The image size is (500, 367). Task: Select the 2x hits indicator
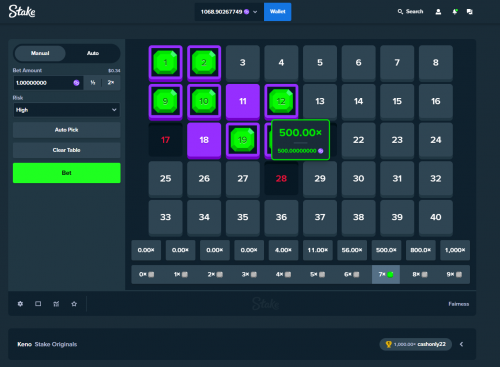(x=215, y=274)
